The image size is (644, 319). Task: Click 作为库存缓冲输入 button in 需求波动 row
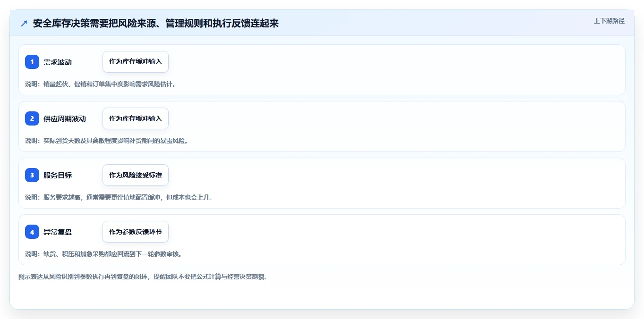136,62
